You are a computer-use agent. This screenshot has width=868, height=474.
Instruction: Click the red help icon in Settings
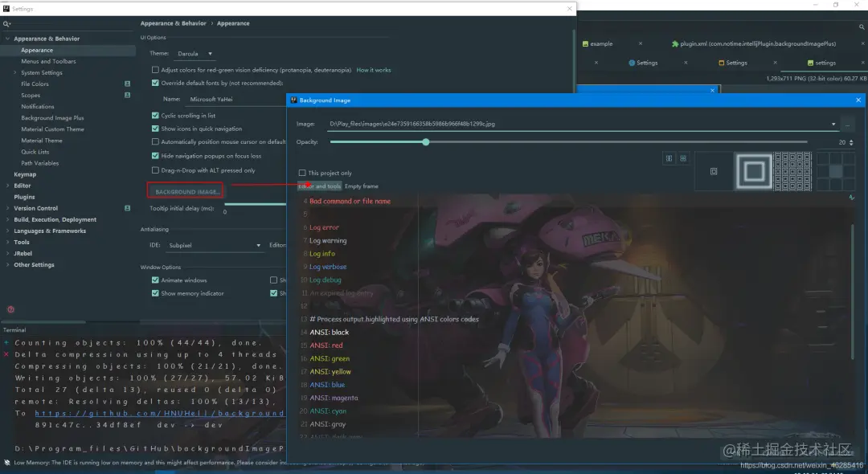[10, 309]
